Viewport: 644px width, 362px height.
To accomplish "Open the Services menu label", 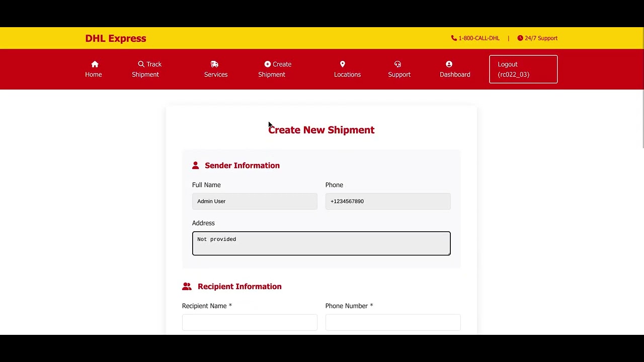I will tap(216, 74).
